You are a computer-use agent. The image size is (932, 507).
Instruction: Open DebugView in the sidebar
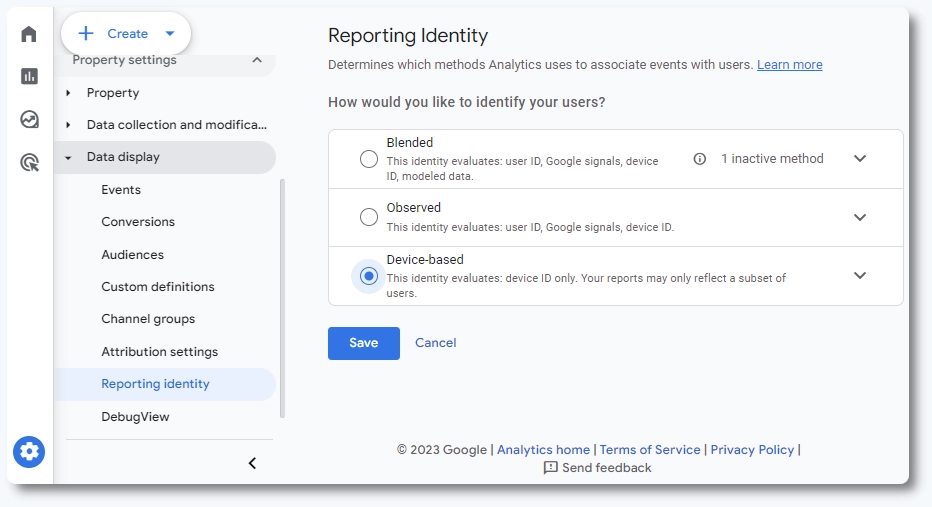(135, 417)
